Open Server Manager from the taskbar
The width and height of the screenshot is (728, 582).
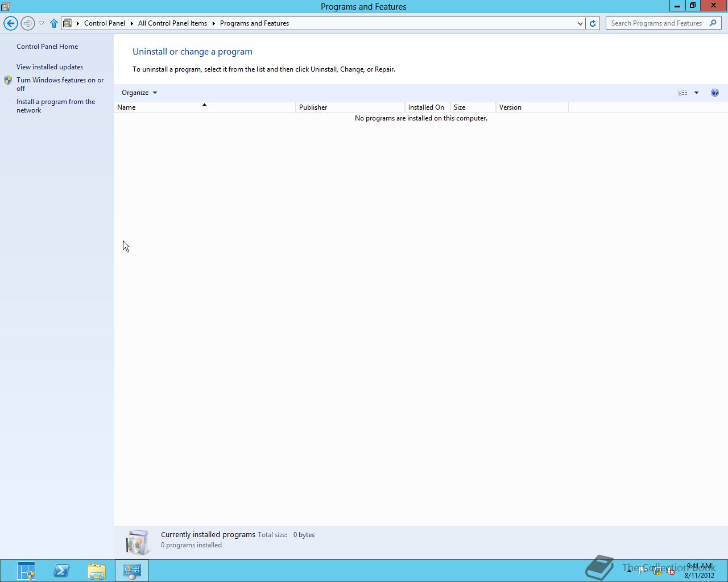tap(26, 571)
